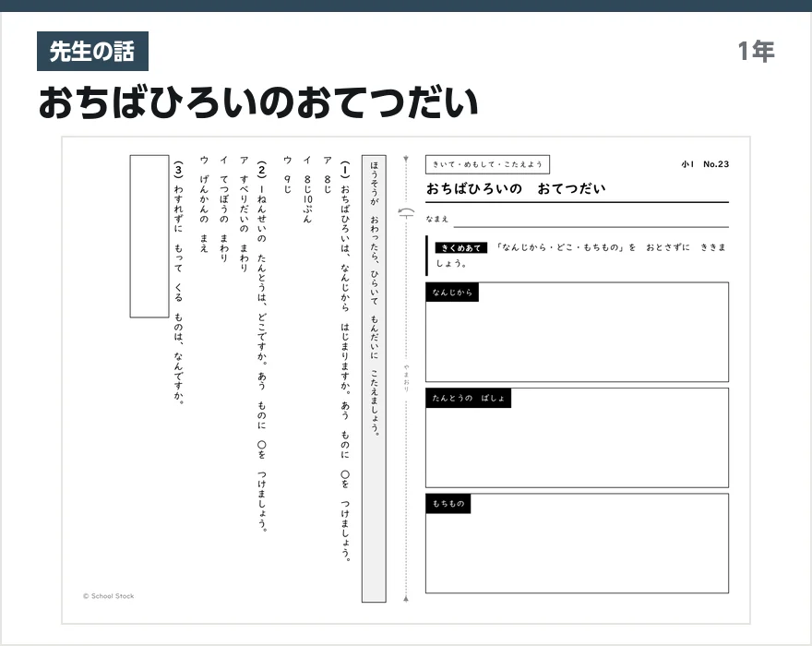Click the なまえ name line field
The width and height of the screenshot is (812, 646).
(591, 221)
